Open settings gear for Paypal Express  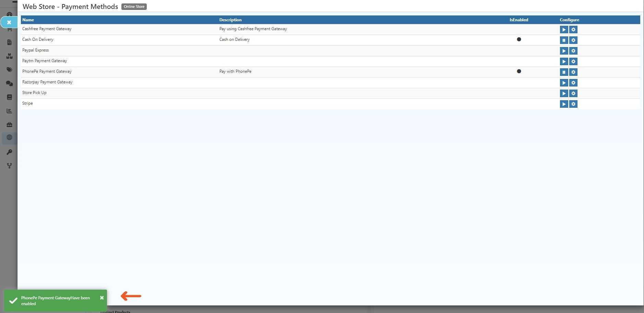point(573,51)
